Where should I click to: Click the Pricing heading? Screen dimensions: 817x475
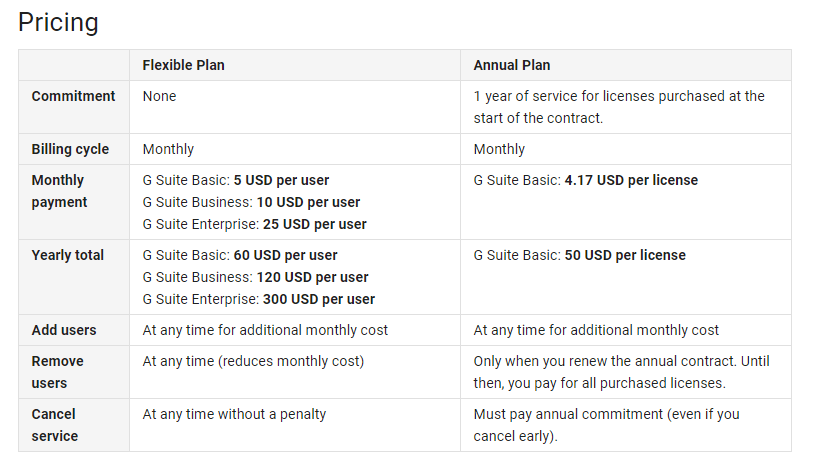click(x=58, y=23)
